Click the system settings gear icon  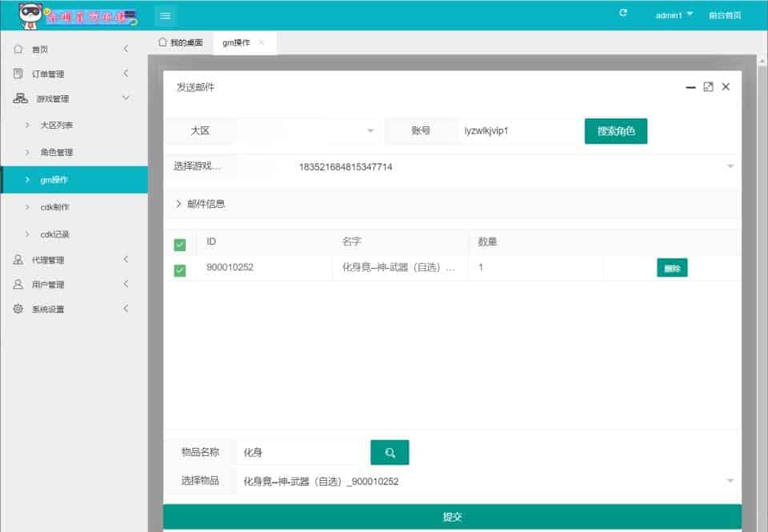coord(18,309)
